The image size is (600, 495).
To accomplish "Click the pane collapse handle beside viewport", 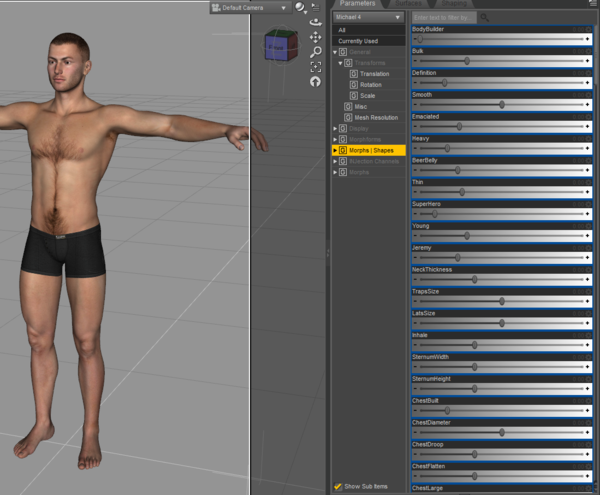I will [328, 252].
